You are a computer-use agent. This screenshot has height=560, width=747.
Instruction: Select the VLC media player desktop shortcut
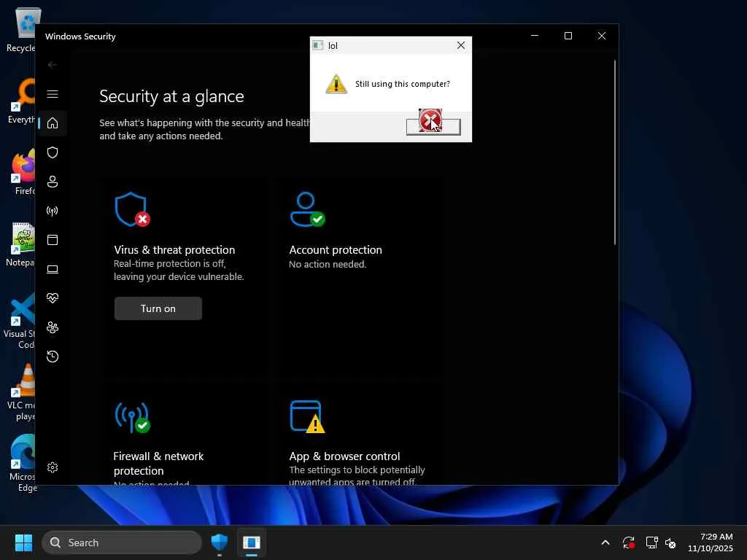(21, 393)
